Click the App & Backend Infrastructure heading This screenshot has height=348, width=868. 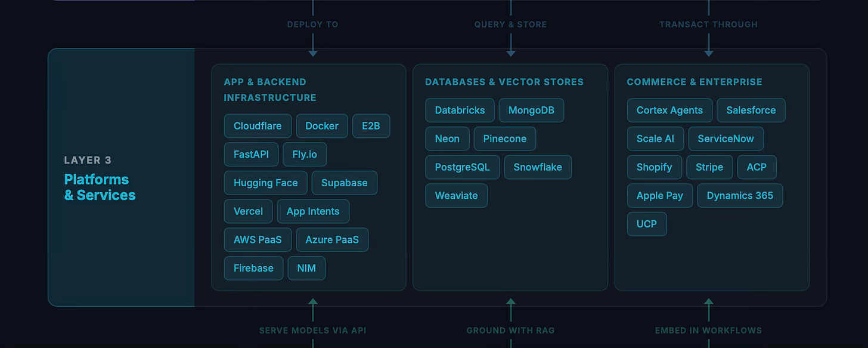click(x=270, y=90)
